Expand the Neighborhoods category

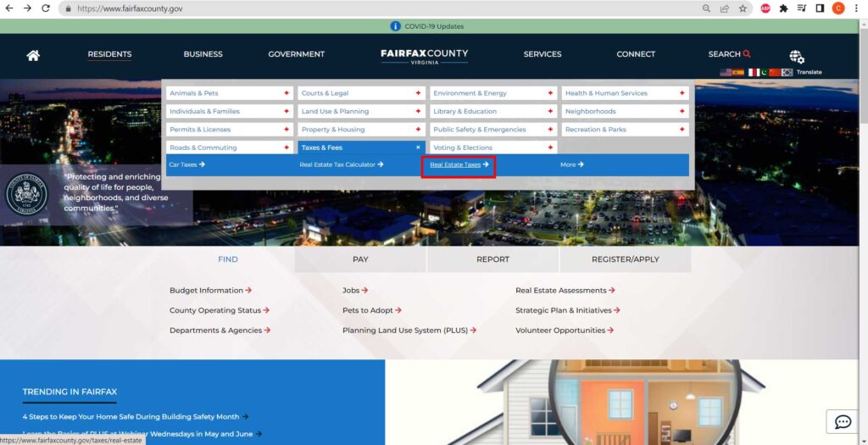click(x=625, y=111)
